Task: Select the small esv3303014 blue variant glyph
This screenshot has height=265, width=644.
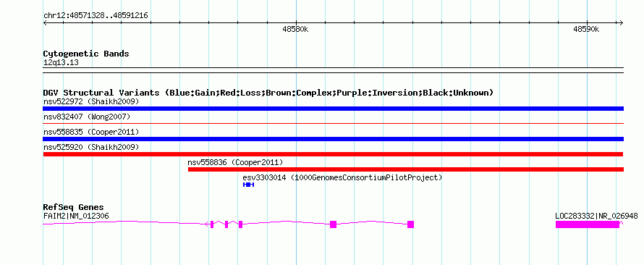Action: click(x=248, y=185)
